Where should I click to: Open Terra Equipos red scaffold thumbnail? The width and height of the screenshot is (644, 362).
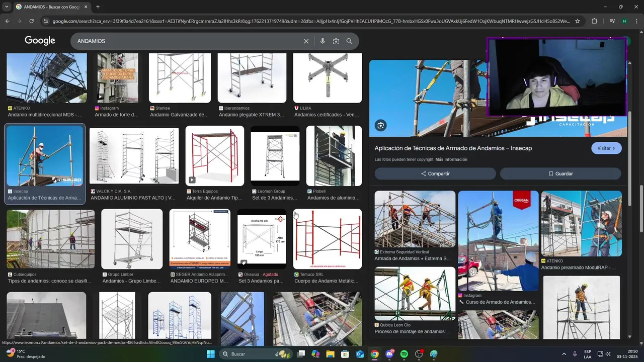pos(215,156)
